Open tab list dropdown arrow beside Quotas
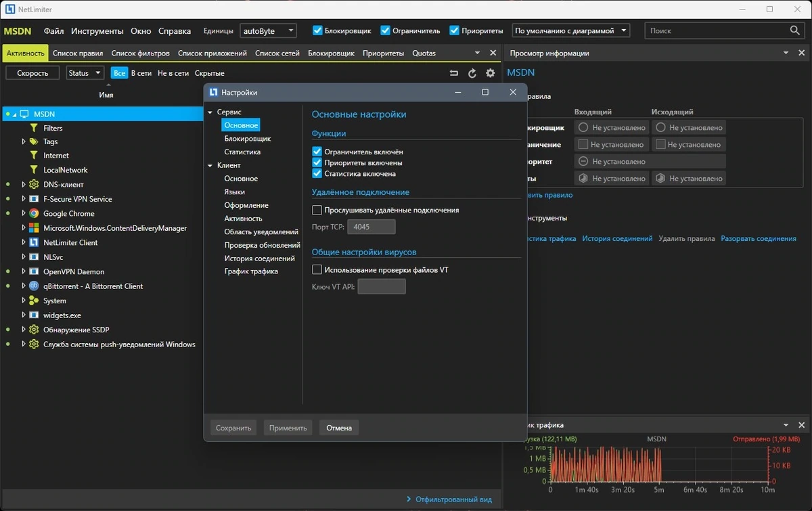Image resolution: width=812 pixels, height=511 pixels. (x=476, y=53)
